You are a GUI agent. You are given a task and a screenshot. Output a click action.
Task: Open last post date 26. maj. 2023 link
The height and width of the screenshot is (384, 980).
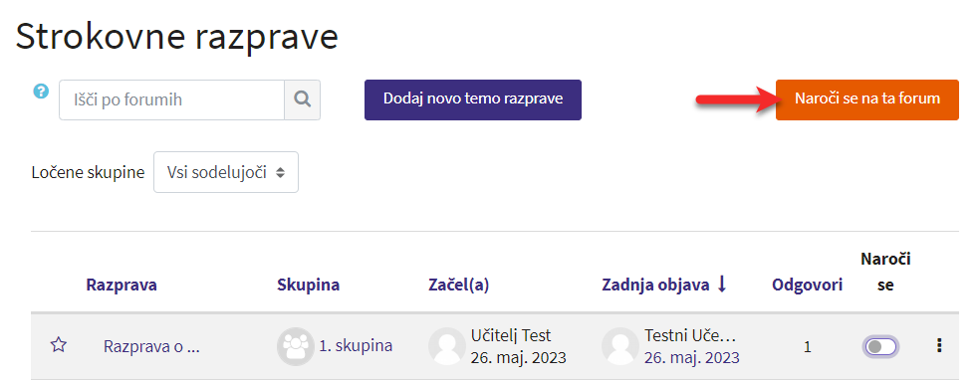tap(692, 358)
